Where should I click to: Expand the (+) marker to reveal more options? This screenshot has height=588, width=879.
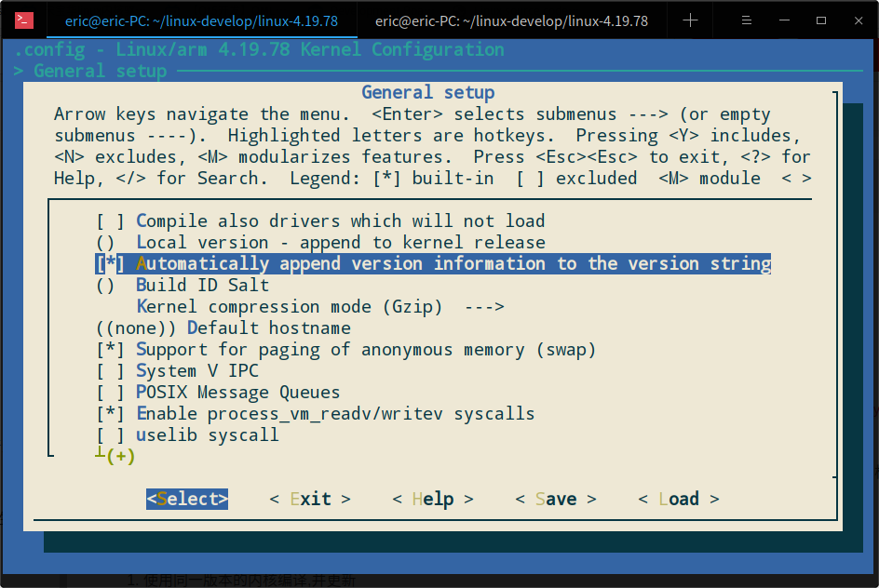click(x=117, y=456)
